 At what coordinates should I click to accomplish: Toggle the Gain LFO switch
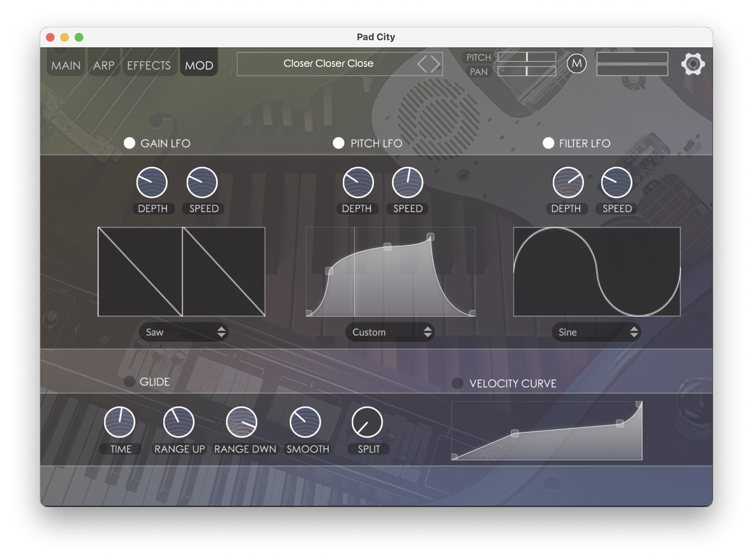[130, 143]
